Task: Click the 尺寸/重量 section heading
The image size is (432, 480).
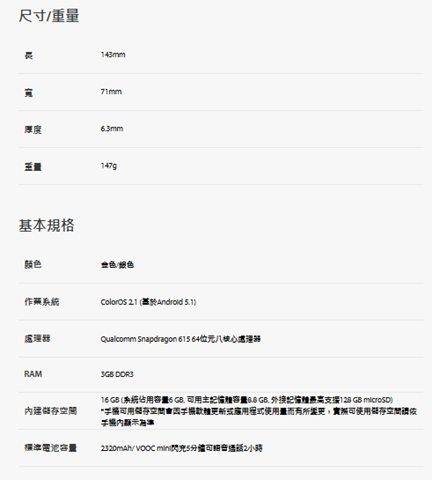Action: click(49, 16)
